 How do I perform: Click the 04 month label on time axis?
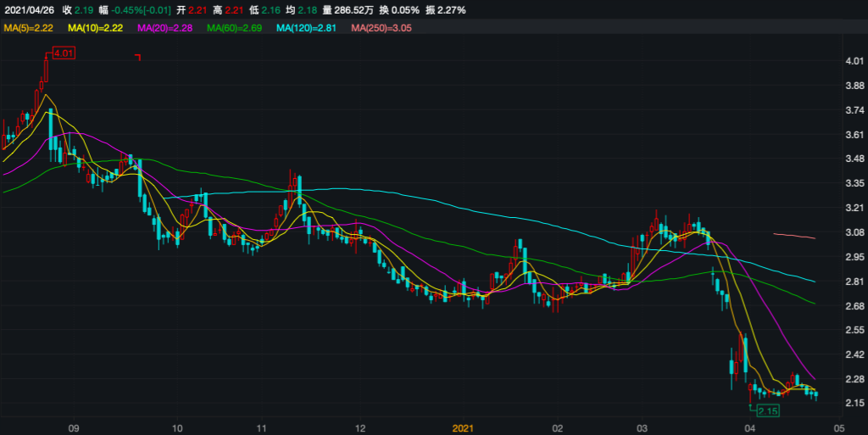coord(749,428)
